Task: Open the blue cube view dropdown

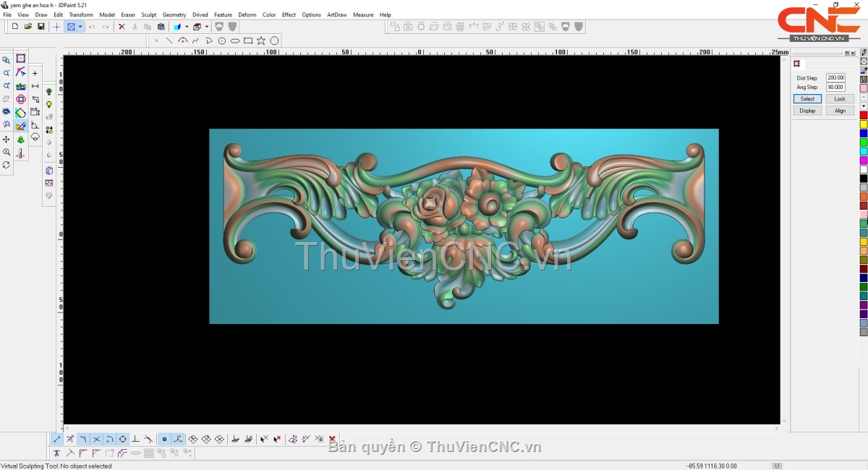Action: [187, 27]
